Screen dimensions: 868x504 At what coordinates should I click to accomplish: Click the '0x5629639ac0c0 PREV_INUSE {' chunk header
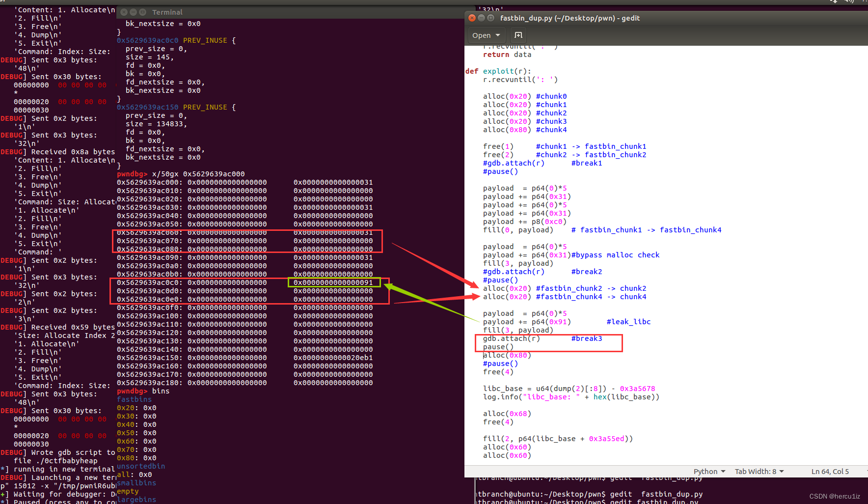coord(176,40)
